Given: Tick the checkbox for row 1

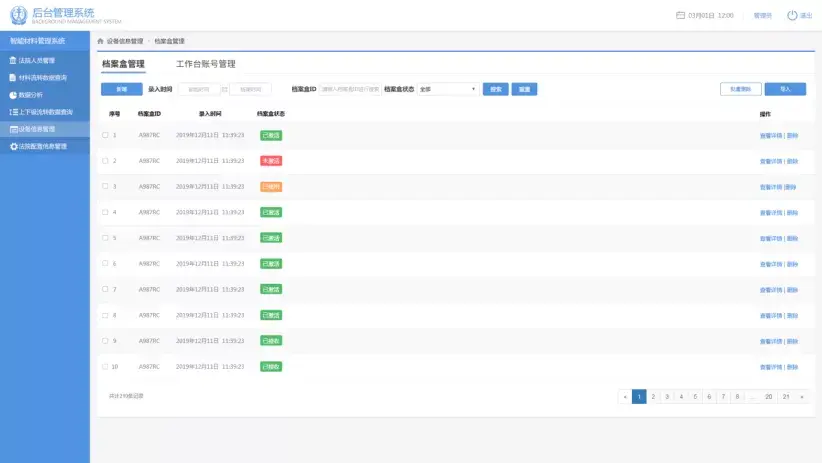Looking at the screenshot, I should [x=105, y=135].
